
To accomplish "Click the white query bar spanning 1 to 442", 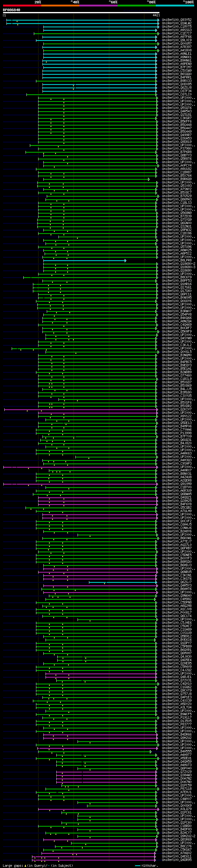I will point(81,13).
